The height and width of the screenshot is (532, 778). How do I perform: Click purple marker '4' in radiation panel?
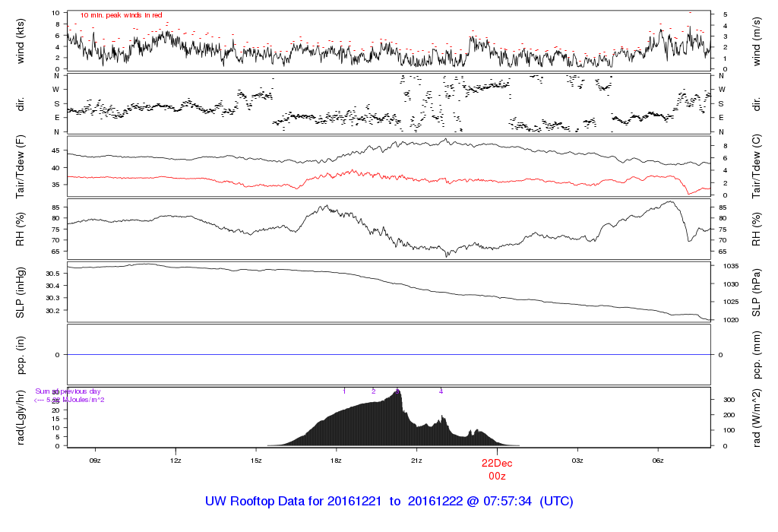click(x=441, y=391)
